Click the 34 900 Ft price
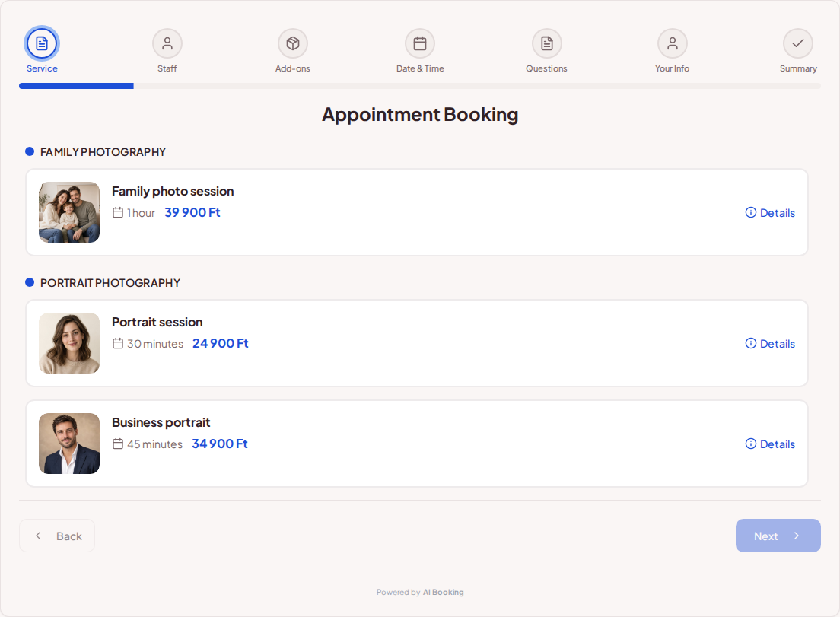 coord(220,444)
